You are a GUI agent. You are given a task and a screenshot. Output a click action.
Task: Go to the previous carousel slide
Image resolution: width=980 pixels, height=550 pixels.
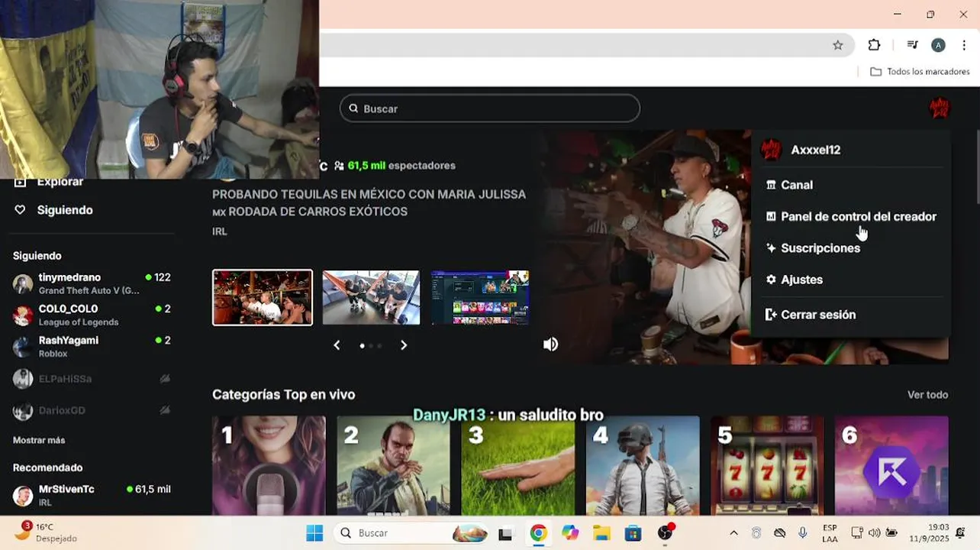(337, 345)
